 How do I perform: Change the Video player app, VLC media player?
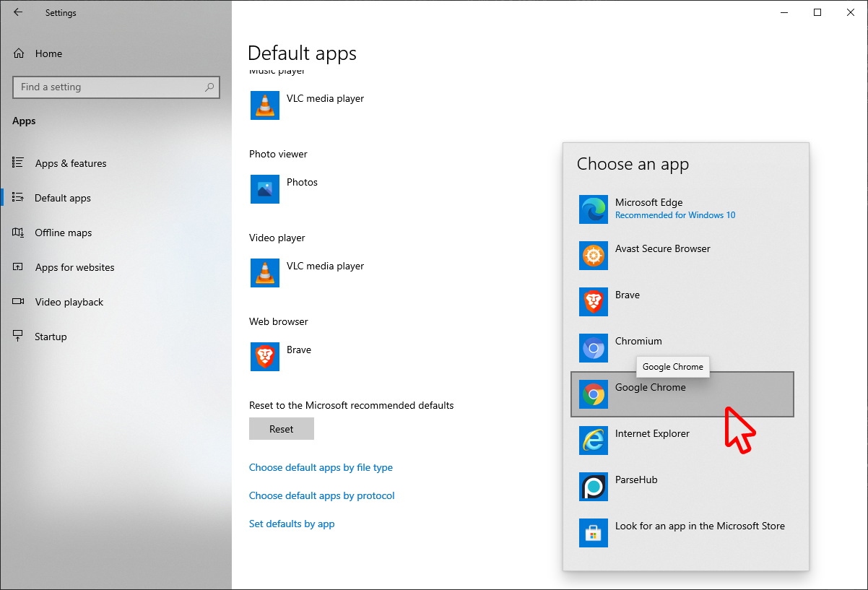[308, 273]
